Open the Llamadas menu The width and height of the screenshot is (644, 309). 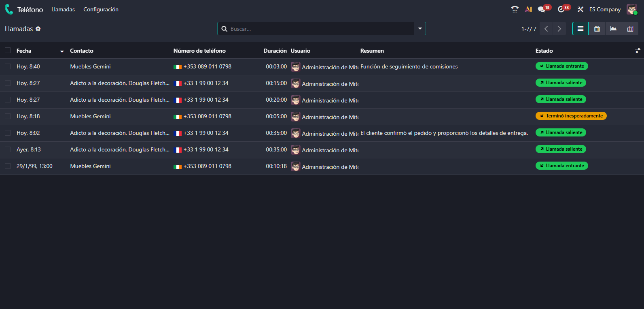click(x=63, y=9)
